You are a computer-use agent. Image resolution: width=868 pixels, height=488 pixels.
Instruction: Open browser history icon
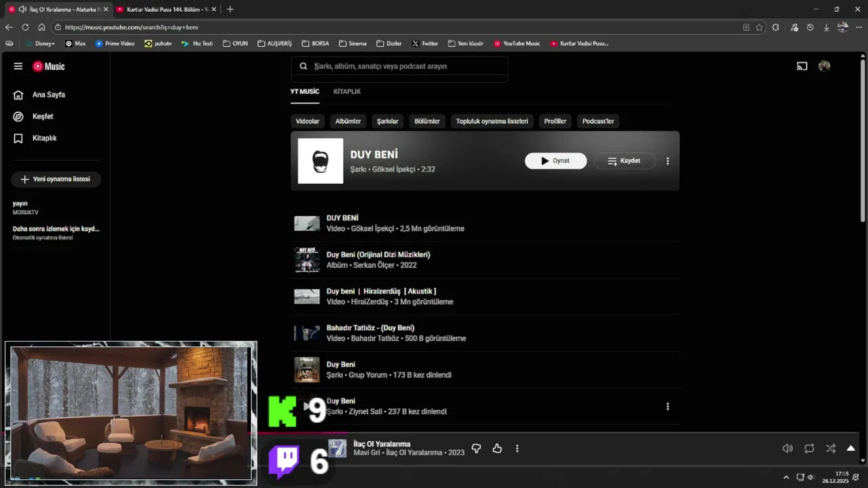pos(810,27)
